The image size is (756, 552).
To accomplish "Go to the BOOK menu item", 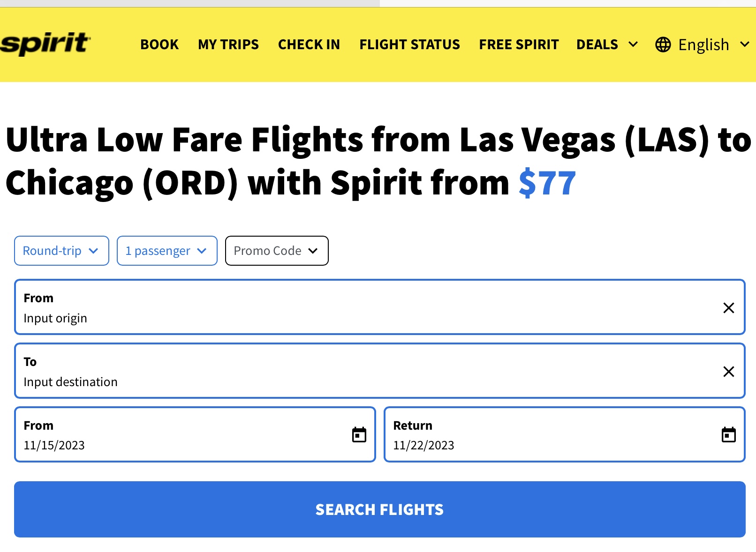I will [159, 45].
